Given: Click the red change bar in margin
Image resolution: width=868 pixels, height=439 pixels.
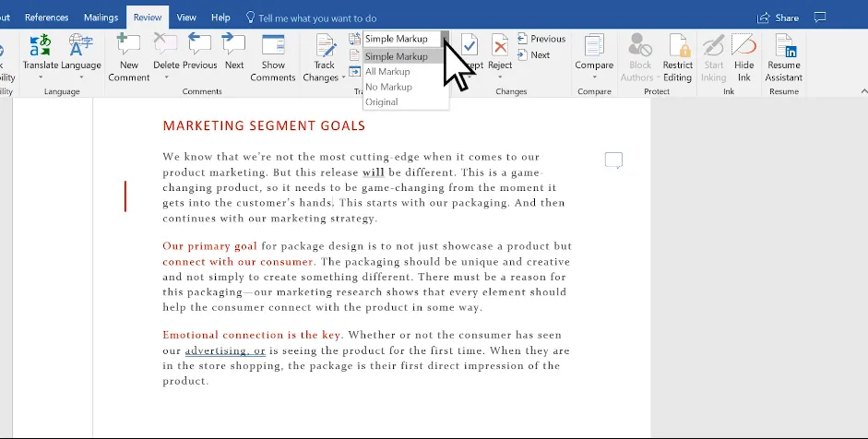Looking at the screenshot, I should tap(125, 196).
